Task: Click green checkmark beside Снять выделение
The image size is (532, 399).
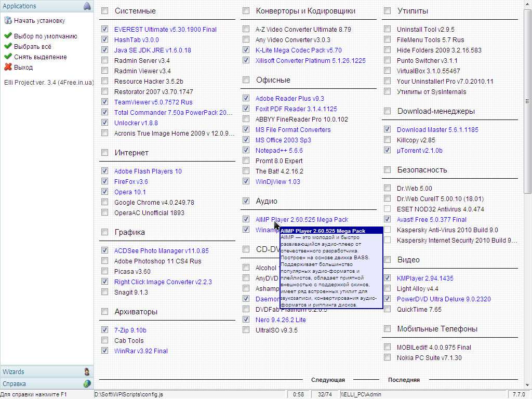Action: pyautogui.click(x=8, y=56)
